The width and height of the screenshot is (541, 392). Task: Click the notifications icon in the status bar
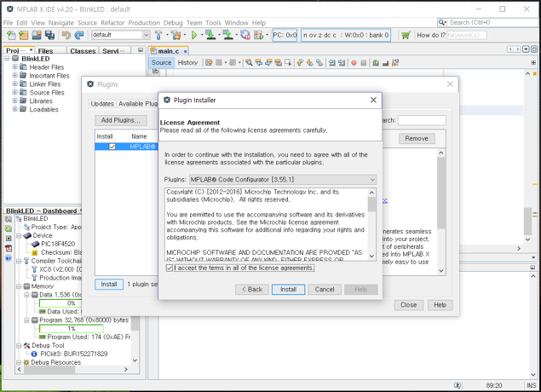point(458,385)
